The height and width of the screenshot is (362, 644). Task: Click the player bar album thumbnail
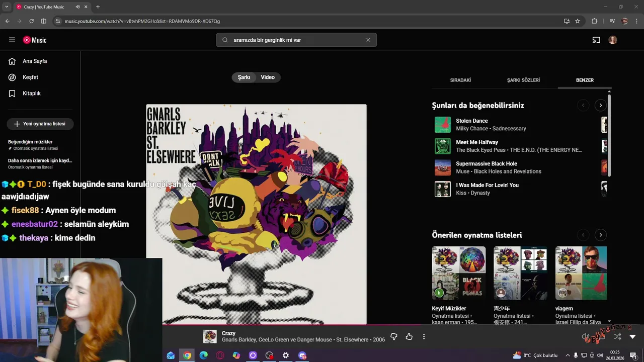(210, 336)
